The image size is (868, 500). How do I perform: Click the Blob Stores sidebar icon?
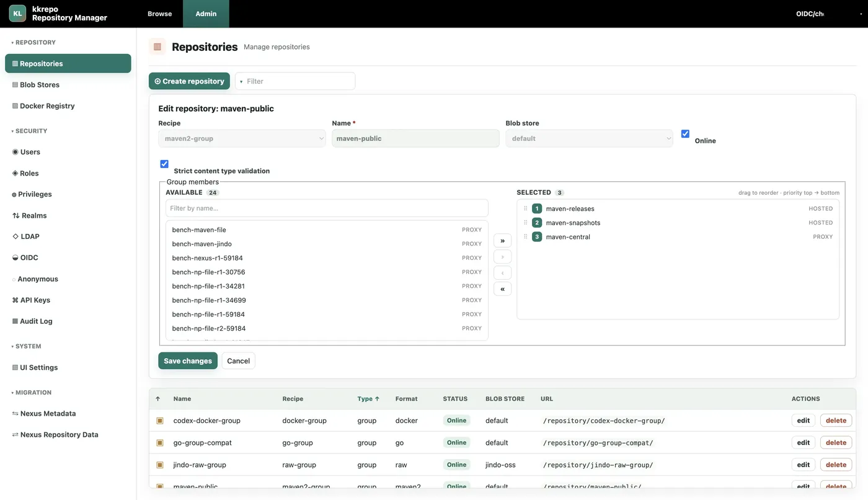pos(15,85)
